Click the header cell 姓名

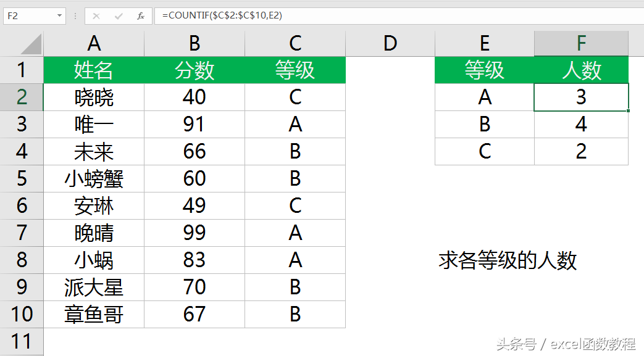click(94, 70)
